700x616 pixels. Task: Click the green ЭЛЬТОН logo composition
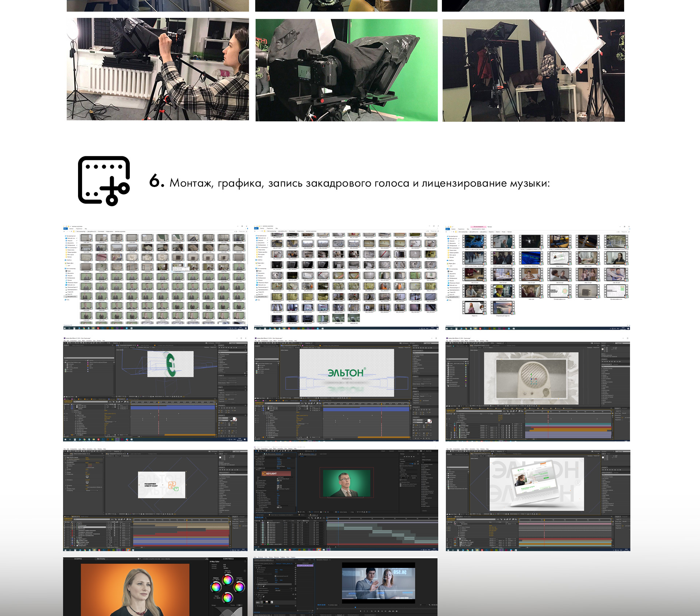click(x=346, y=373)
